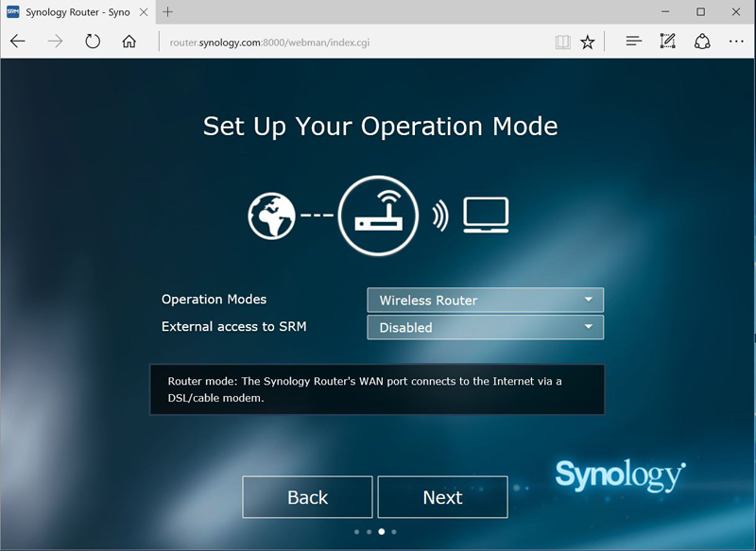Refresh the router setup page
The height and width of the screenshot is (551, 756).
93,42
